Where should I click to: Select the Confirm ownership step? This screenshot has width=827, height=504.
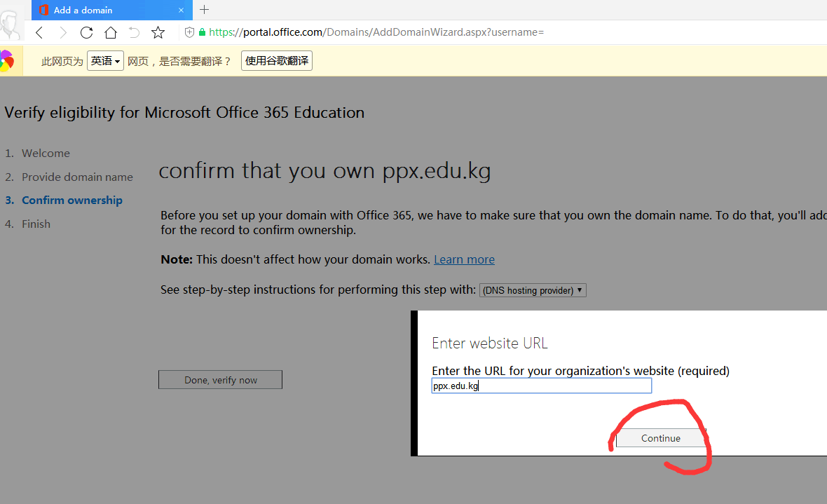tap(71, 200)
